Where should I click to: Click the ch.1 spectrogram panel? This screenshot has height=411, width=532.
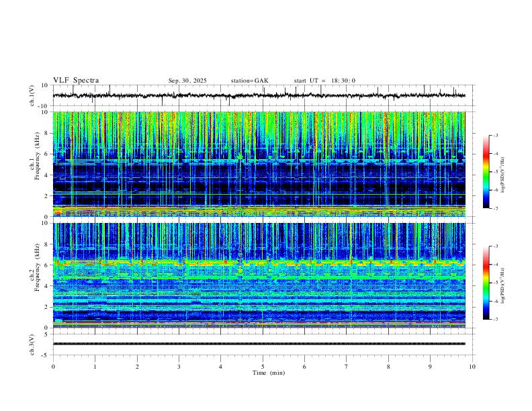(259, 164)
